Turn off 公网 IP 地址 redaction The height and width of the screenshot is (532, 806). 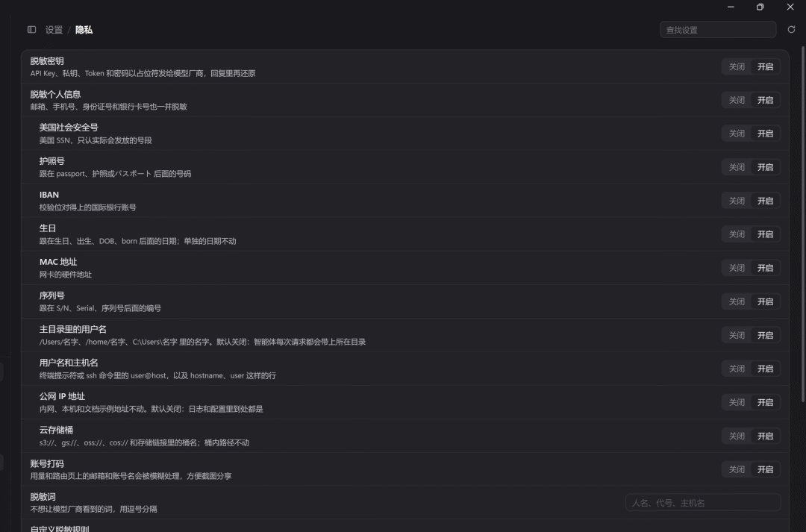pyautogui.click(x=737, y=402)
